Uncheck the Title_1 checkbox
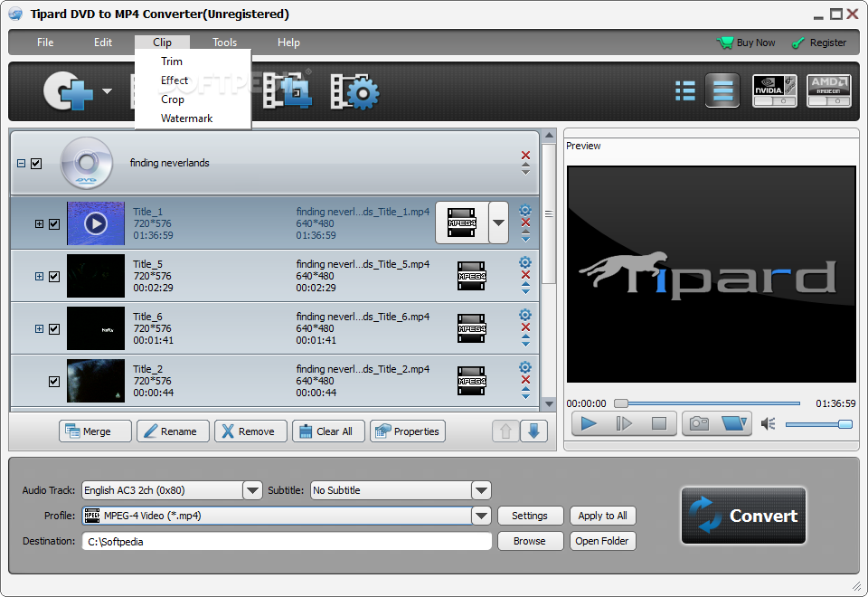The width and height of the screenshot is (868, 597). [54, 223]
